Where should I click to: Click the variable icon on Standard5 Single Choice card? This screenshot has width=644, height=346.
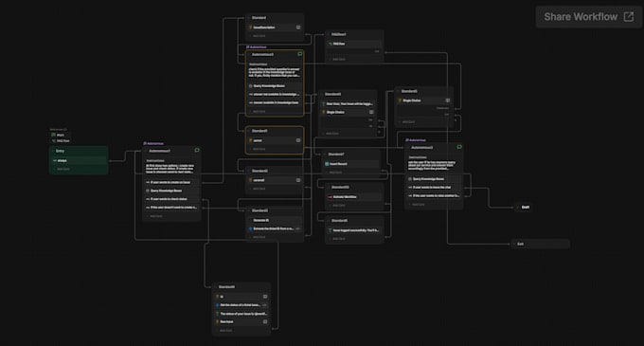(x=448, y=100)
